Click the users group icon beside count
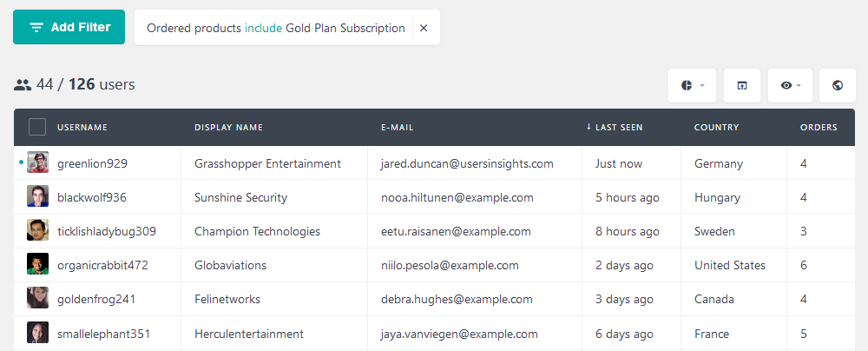 (23, 85)
